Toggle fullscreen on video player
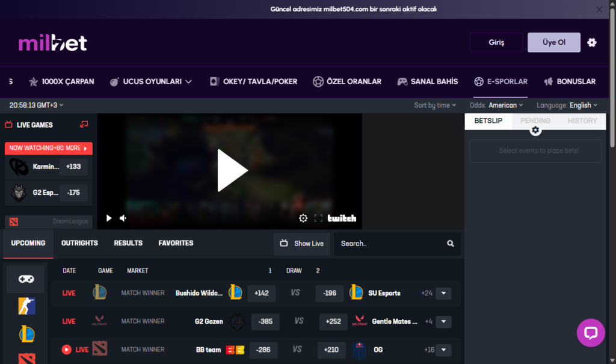Image resolution: width=616 pixels, height=364 pixels. (x=318, y=218)
